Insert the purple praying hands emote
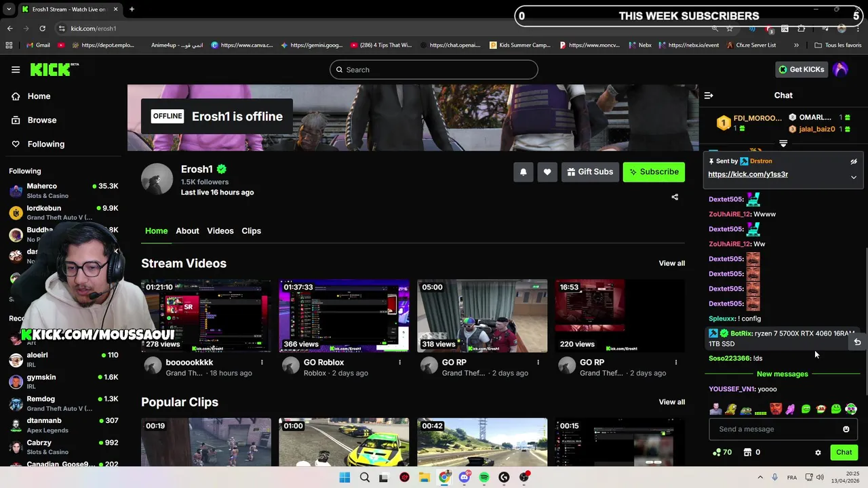 pos(791,409)
